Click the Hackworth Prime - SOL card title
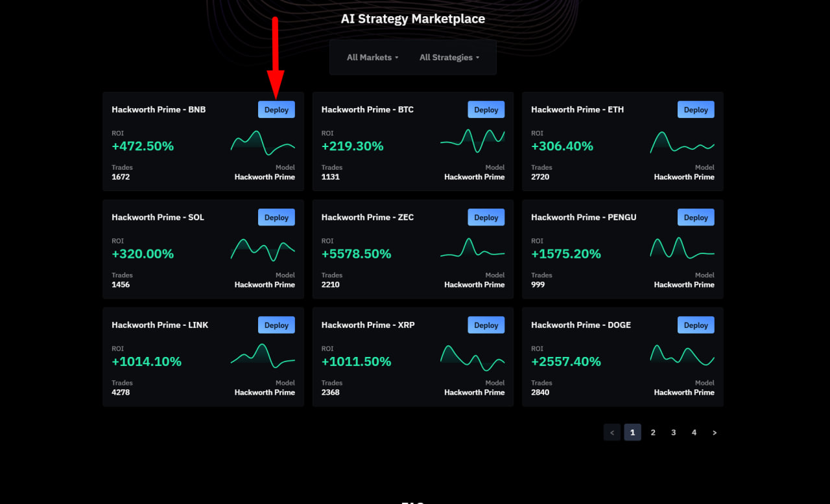 (x=158, y=217)
